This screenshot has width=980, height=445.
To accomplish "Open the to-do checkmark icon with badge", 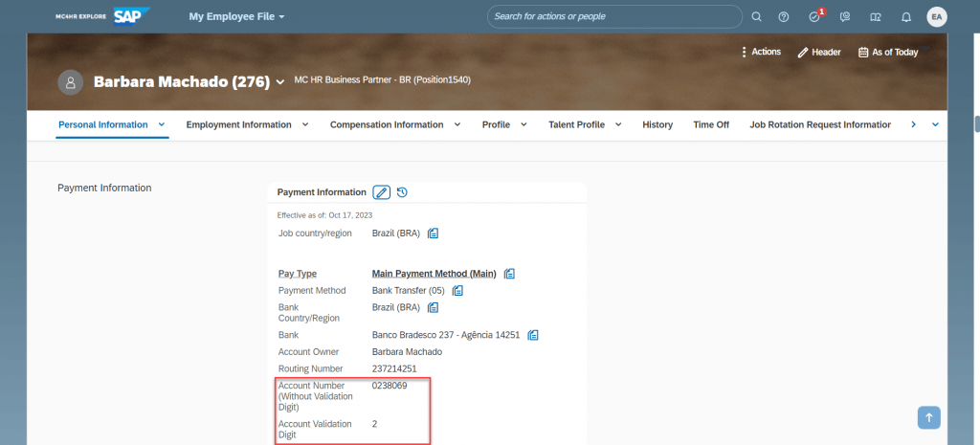I will tap(815, 16).
